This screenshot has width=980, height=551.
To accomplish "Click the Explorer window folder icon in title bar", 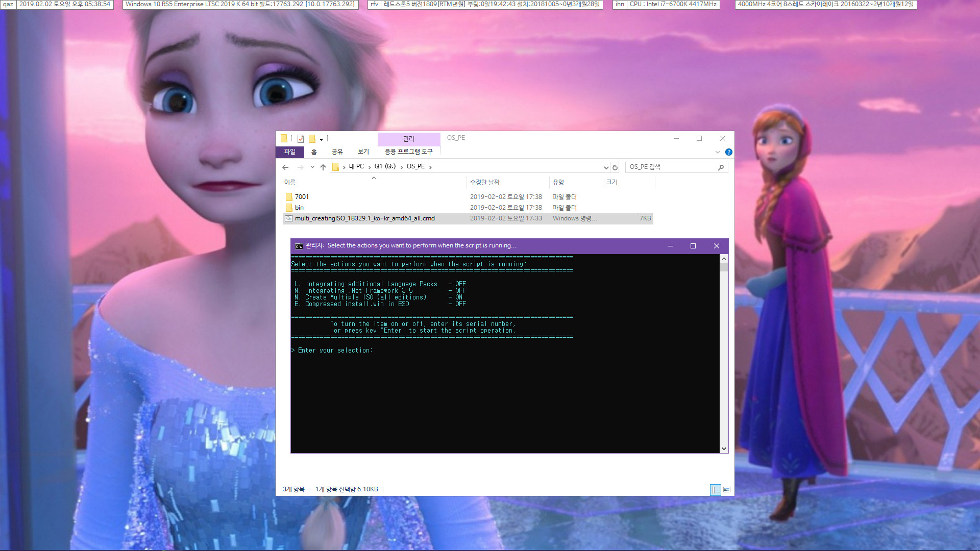I will tap(284, 138).
